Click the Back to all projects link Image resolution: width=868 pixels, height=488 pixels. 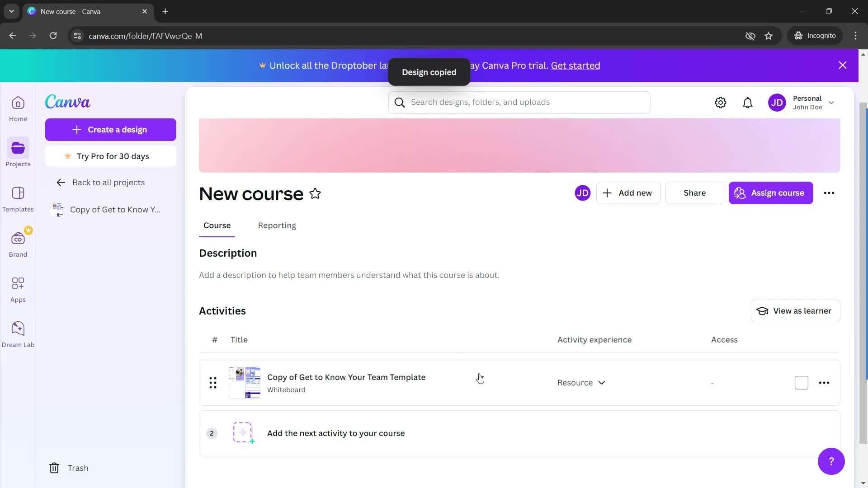pos(109,183)
